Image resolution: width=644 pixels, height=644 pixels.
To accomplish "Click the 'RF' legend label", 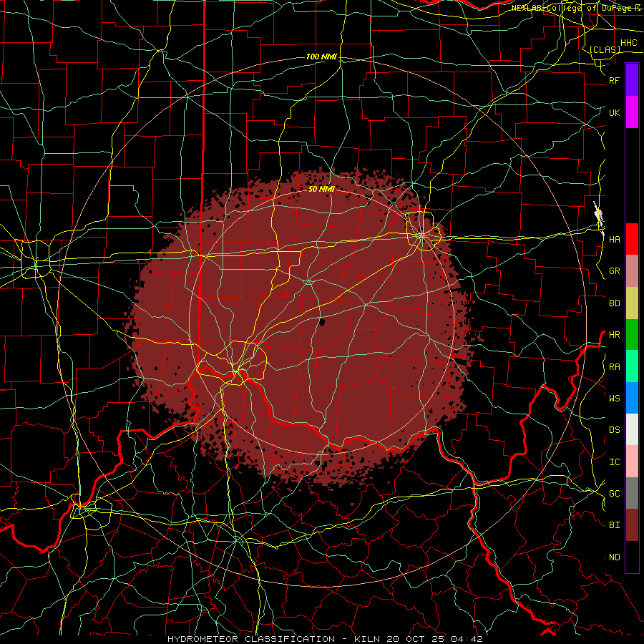I will (x=615, y=81).
